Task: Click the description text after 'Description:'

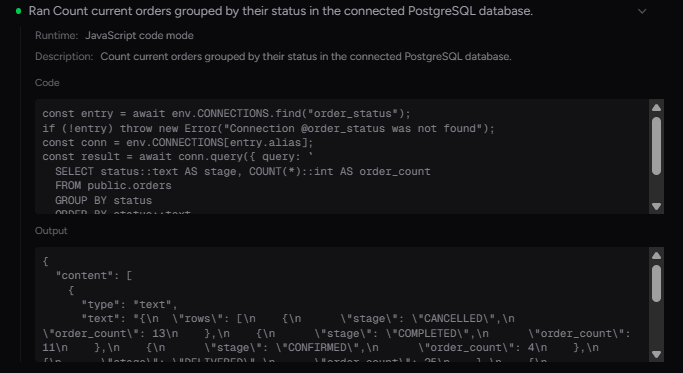Action: [x=306, y=57]
